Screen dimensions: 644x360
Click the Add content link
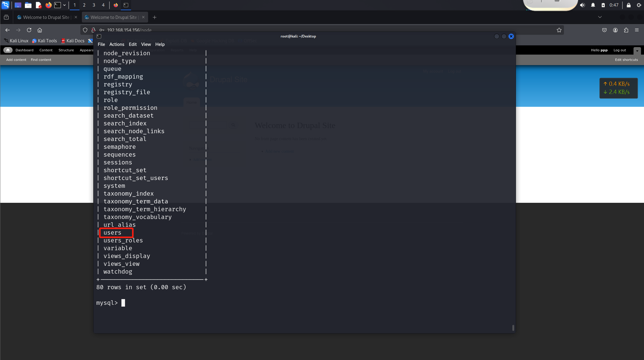(16, 60)
